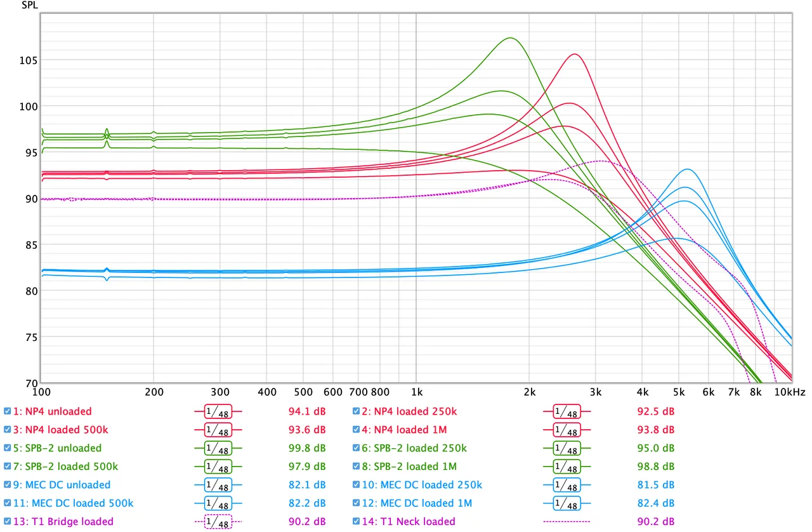Click the dotted 1/48 badge for T1 Bridge loaded
Screen dimensions: 812x532
(x=218, y=522)
